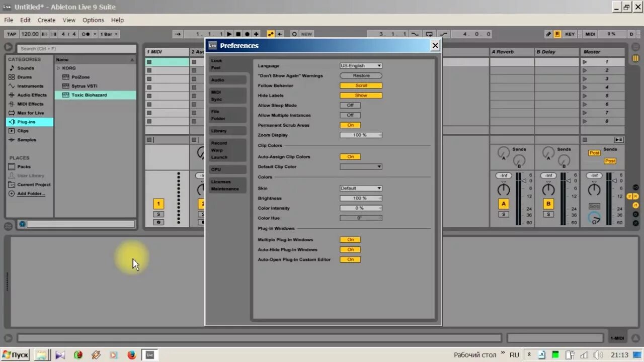The image size is (644, 362).
Task: Click the transport Play button
Action: point(229,34)
